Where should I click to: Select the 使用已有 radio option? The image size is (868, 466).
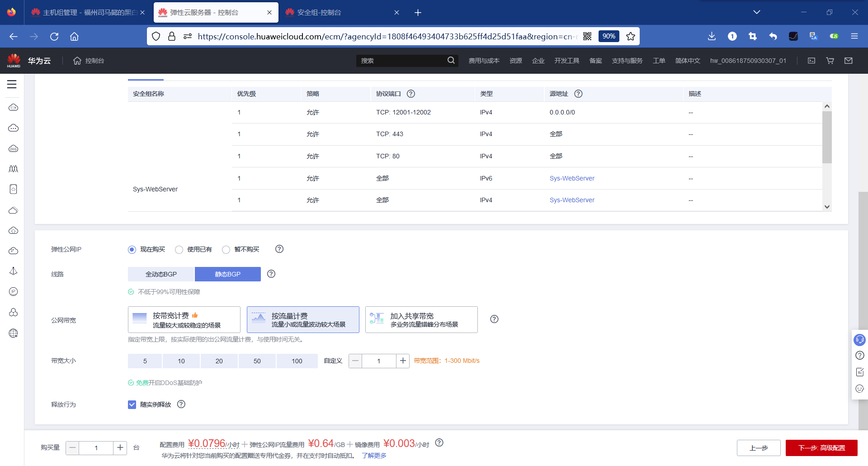point(179,250)
